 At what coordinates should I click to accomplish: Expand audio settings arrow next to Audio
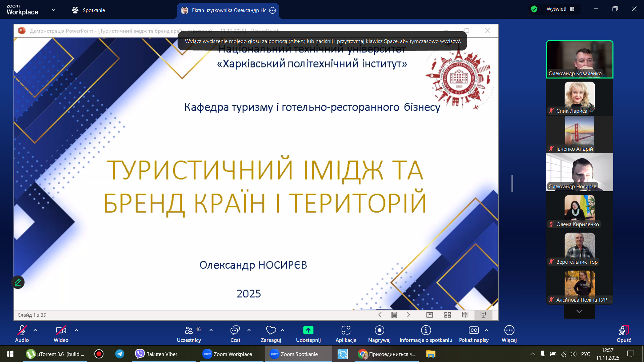click(x=35, y=330)
